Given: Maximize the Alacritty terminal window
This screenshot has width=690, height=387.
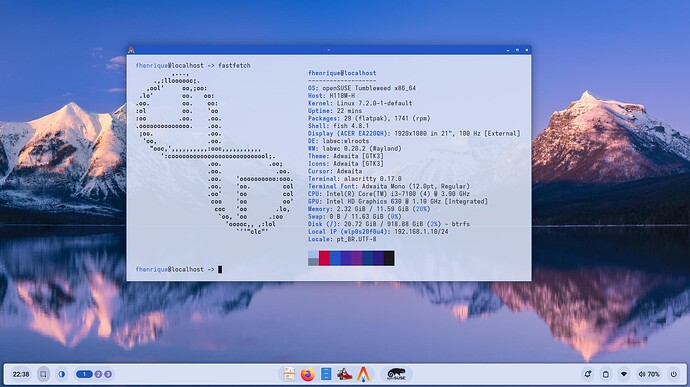Looking at the screenshot, I should click(517, 50).
